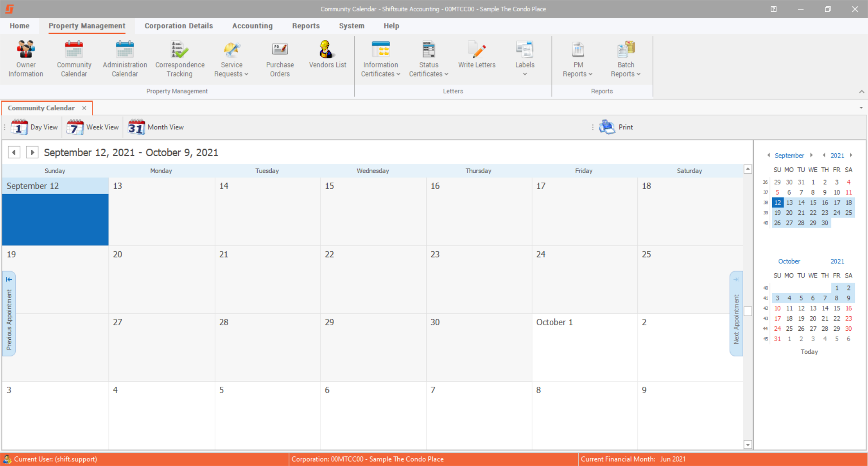Screen dimensions: 868x466
Task: Open PM Reports dropdown
Action: point(578,59)
